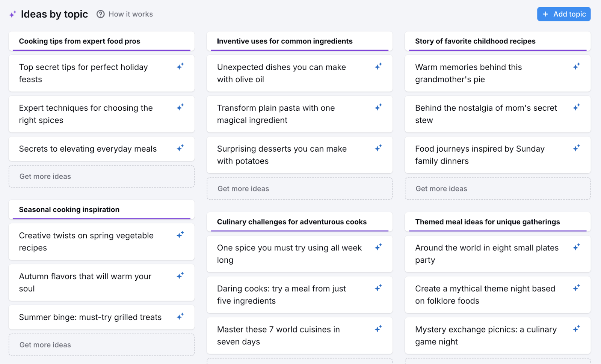Click the Add topic button
The height and width of the screenshot is (364, 601).
click(x=563, y=14)
